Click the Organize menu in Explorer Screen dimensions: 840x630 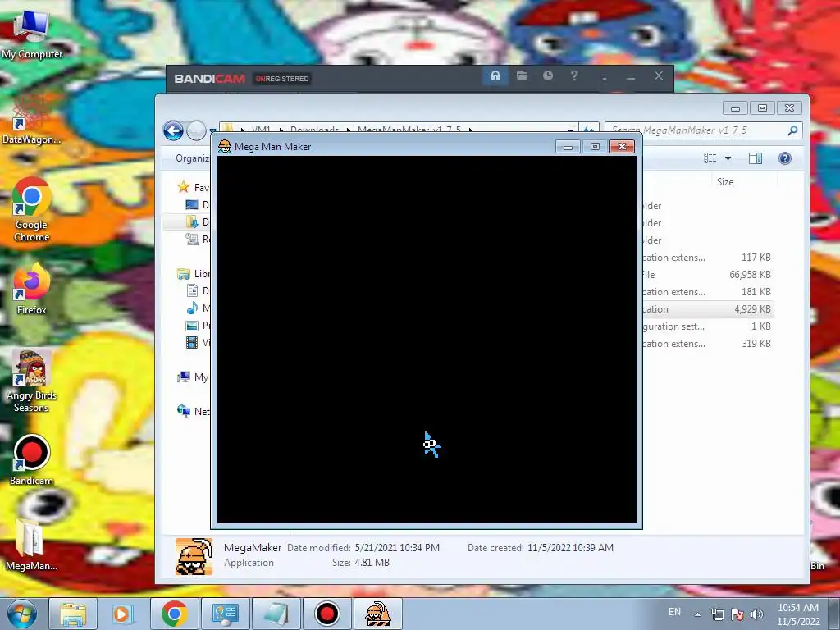pos(193,158)
